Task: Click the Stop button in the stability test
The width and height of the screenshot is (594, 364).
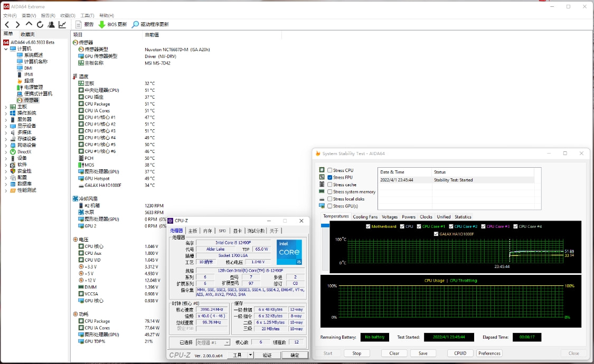Action: [x=356, y=353]
